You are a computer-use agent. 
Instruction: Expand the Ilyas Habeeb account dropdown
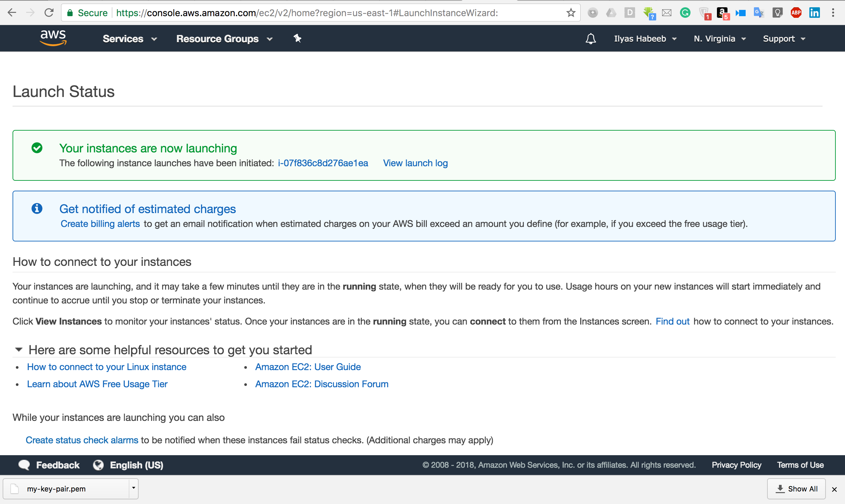click(645, 39)
